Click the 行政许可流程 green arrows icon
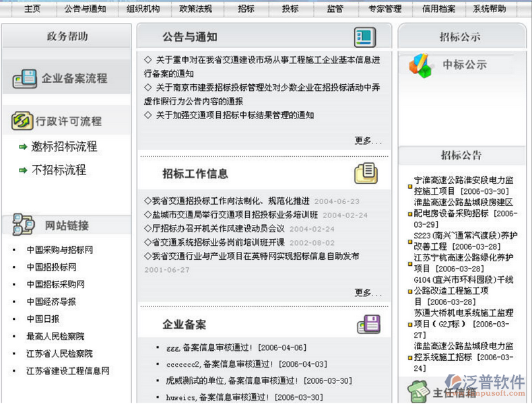The image size is (532, 404). (22, 121)
